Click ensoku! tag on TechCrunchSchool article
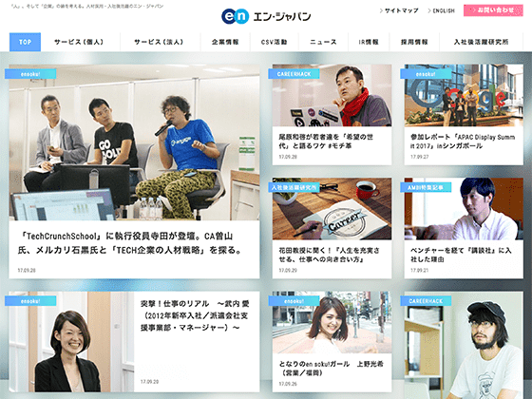Screen dimensions: 532x399 pyautogui.click(x=30, y=74)
